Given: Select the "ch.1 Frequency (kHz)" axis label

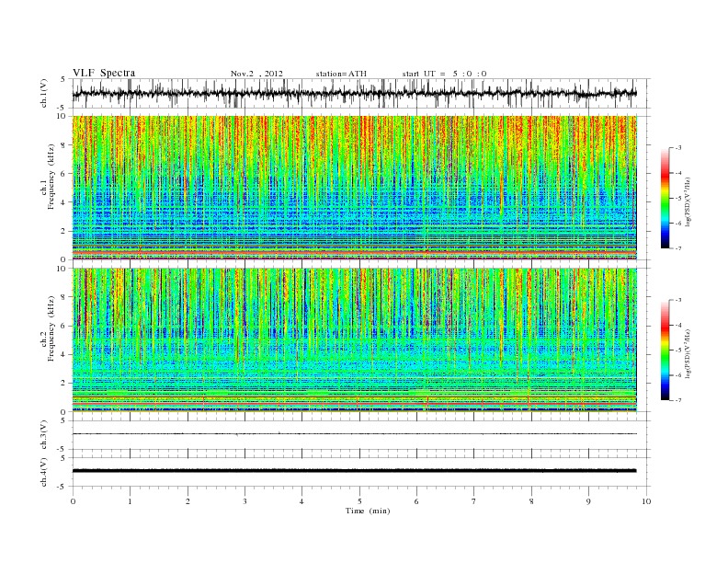Looking at the screenshot, I should [47, 177].
